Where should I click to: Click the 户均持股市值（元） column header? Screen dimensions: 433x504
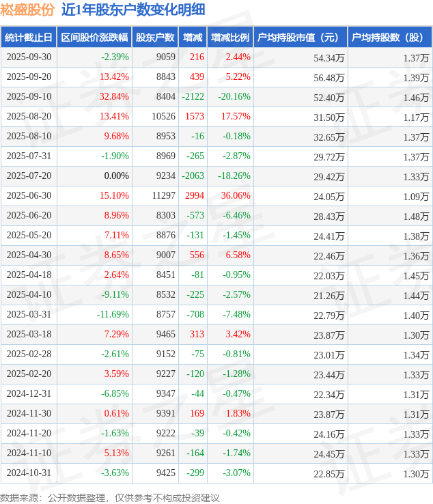point(301,38)
